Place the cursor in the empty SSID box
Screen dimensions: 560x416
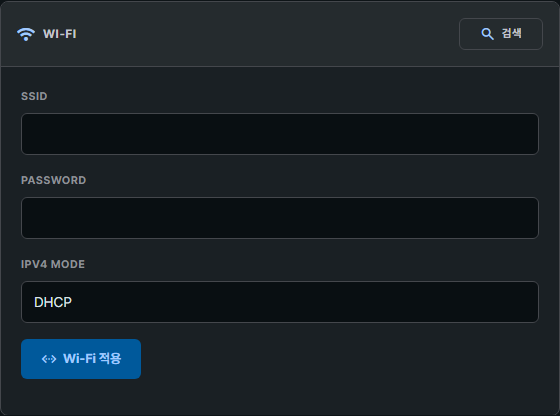tap(280, 134)
